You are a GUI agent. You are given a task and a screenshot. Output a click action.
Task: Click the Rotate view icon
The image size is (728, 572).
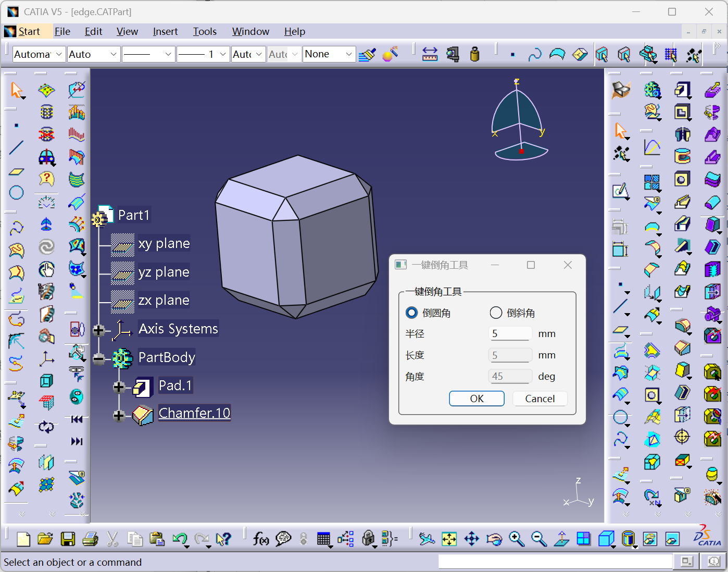(x=494, y=539)
